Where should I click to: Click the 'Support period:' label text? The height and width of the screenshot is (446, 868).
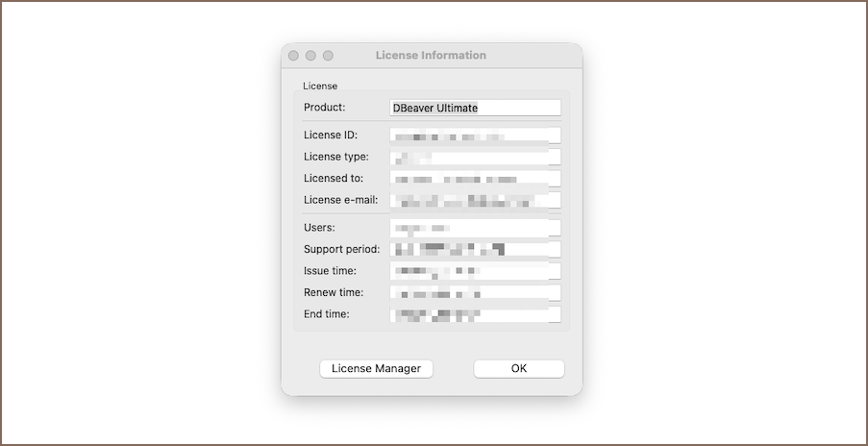341,250
